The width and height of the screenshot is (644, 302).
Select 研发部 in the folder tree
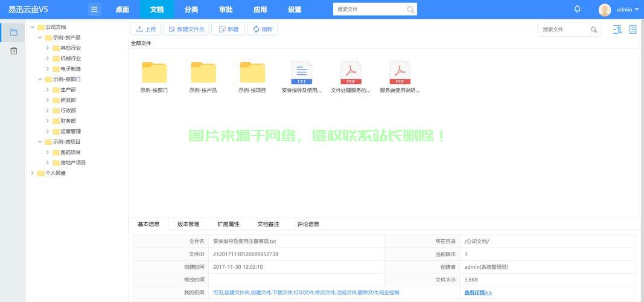pyautogui.click(x=68, y=100)
